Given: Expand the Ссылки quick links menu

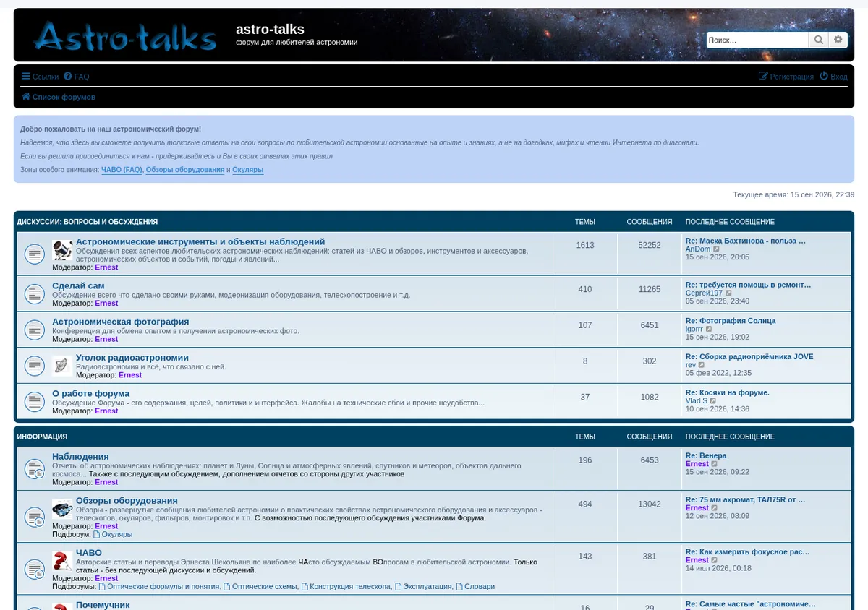Looking at the screenshot, I should [x=40, y=77].
